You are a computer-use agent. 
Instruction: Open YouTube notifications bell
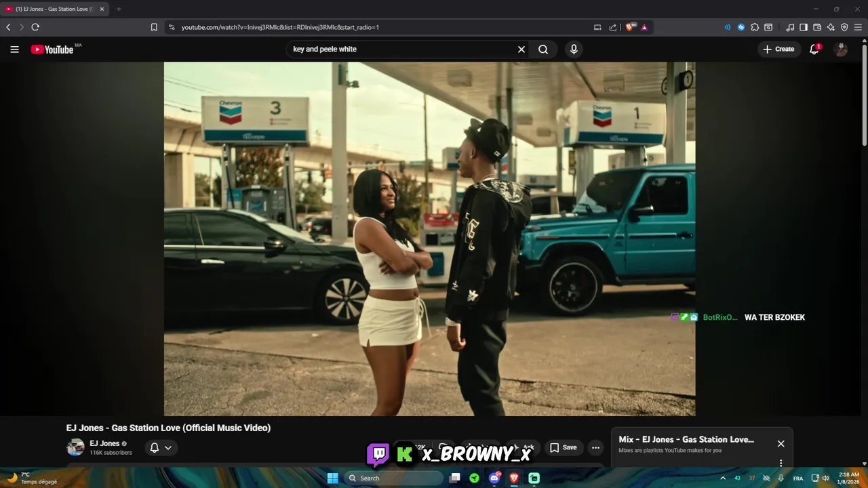pos(814,49)
